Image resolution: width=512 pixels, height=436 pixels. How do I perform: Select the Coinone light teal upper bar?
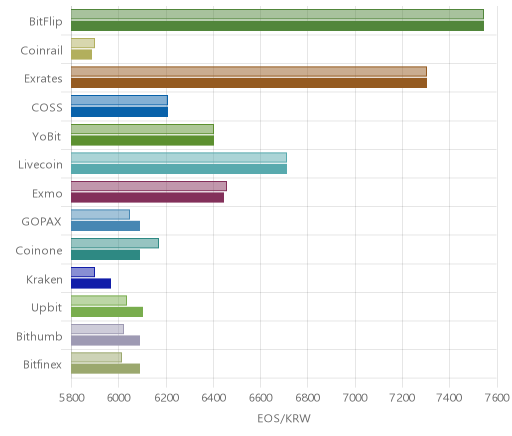(115, 243)
